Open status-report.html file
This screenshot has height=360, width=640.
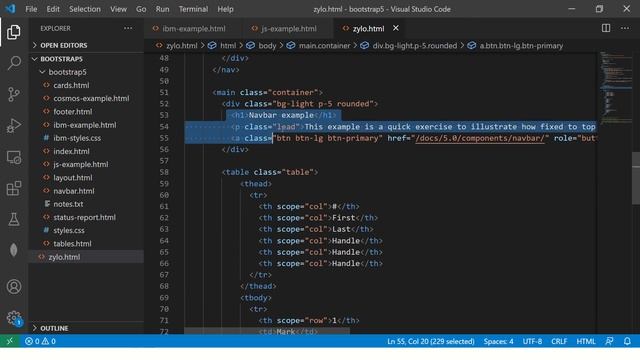[84, 217]
